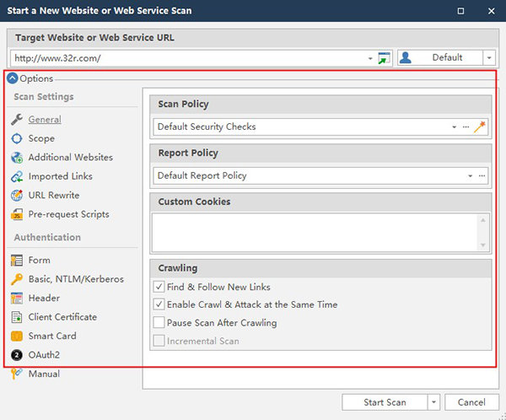Click the Pre-request Scripts JS icon
The image size is (506, 420).
pyautogui.click(x=17, y=214)
